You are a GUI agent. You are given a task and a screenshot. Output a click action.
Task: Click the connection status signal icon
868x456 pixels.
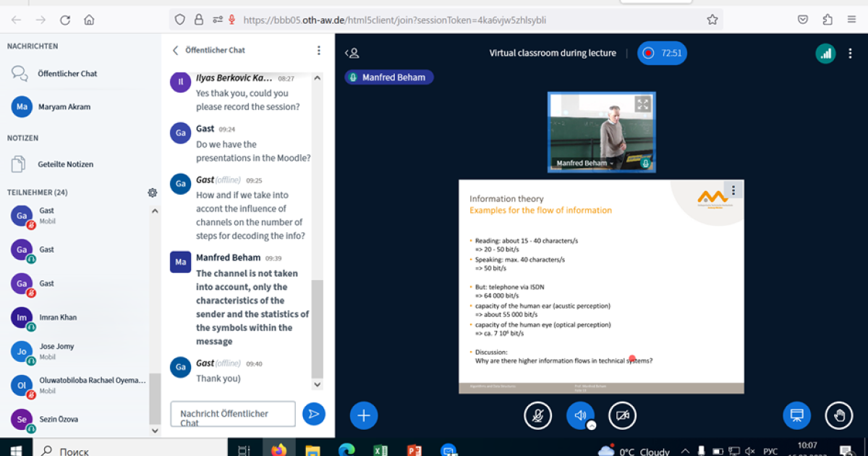click(x=825, y=53)
